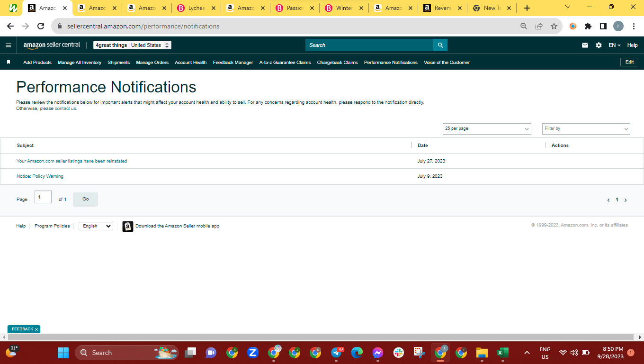The height and width of the screenshot is (364, 644).
Task: Click the Amazon Seller Central logo
Action: click(52, 45)
